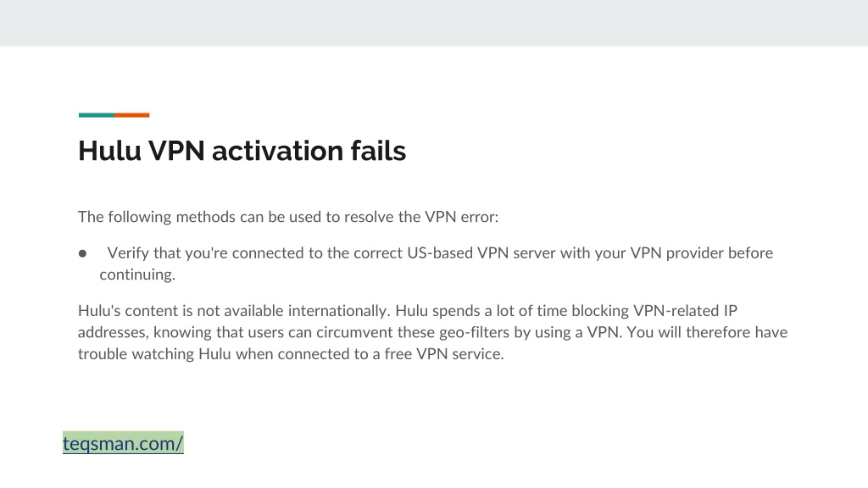868x488 pixels.
Task: Click 'trouble watching Hulu' in last line
Action: (x=154, y=354)
